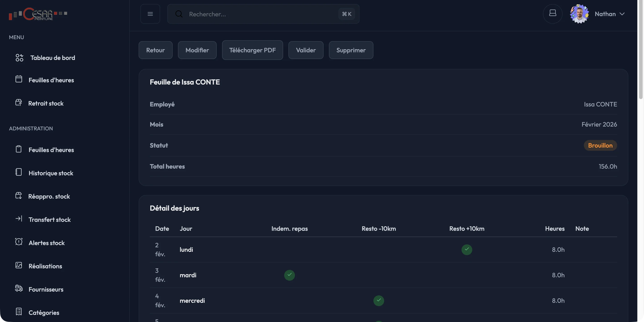Click lundi's Resto +10km green checkmark
This screenshot has width=644, height=322.
(x=466, y=250)
